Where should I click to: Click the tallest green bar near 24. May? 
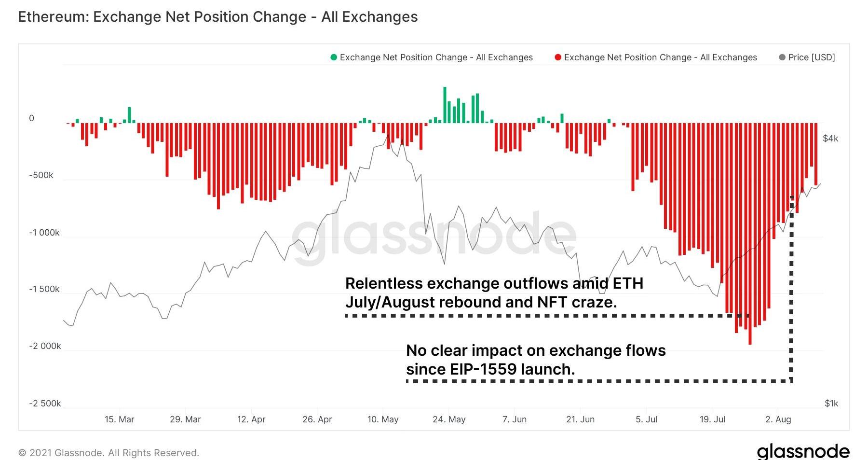[x=445, y=104]
